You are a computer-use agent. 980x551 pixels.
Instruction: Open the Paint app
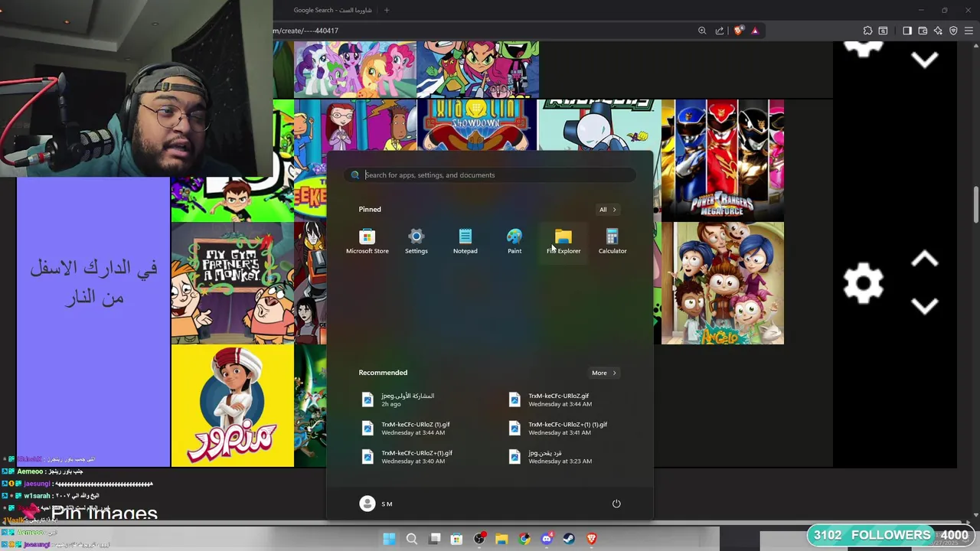(514, 241)
